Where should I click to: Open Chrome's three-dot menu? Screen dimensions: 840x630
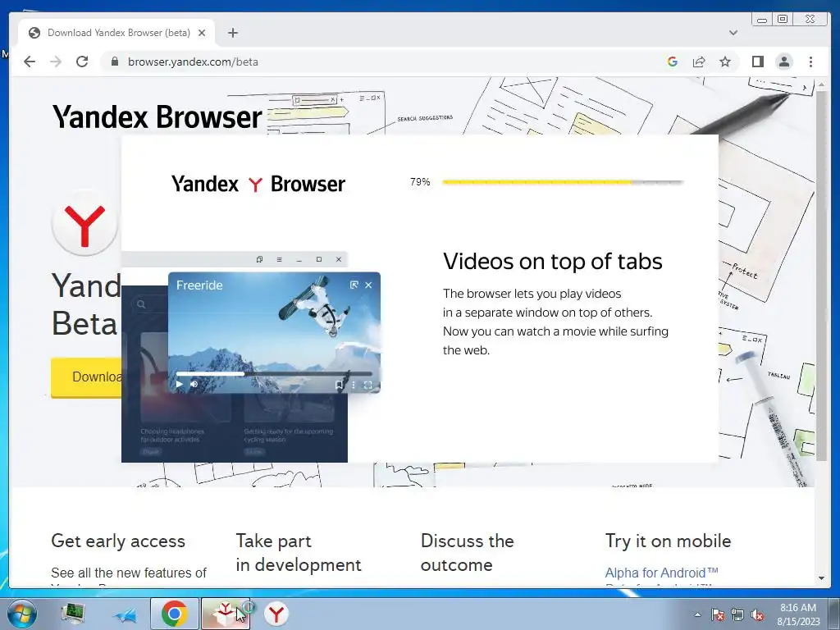pos(810,62)
